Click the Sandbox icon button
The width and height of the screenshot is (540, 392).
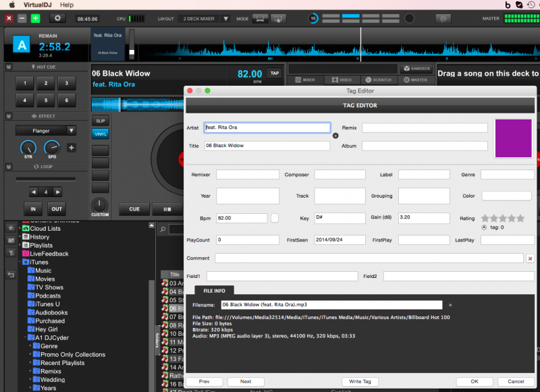[415, 69]
